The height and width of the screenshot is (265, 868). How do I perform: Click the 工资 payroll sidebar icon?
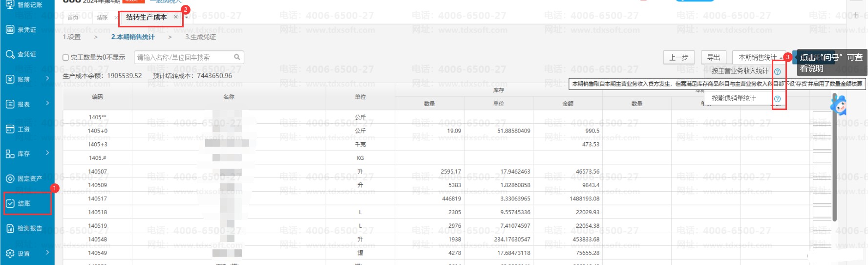click(x=10, y=129)
